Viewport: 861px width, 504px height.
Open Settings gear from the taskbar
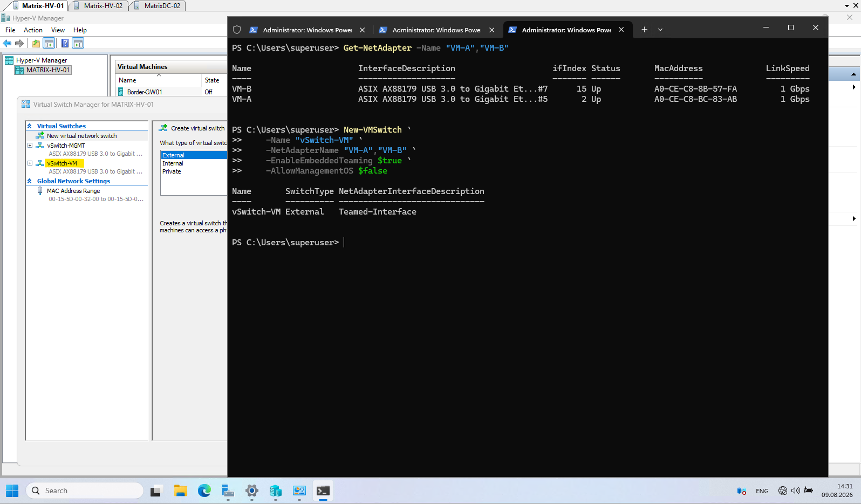click(252, 491)
